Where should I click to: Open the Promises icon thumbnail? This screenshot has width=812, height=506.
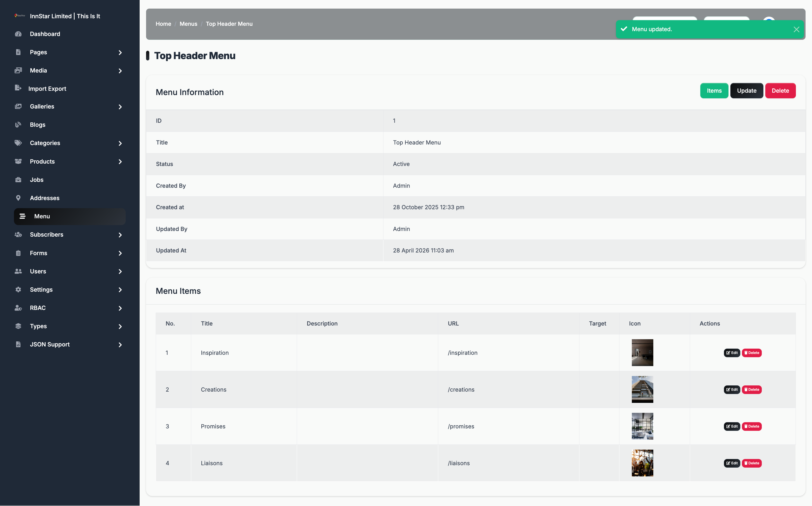coord(642,426)
